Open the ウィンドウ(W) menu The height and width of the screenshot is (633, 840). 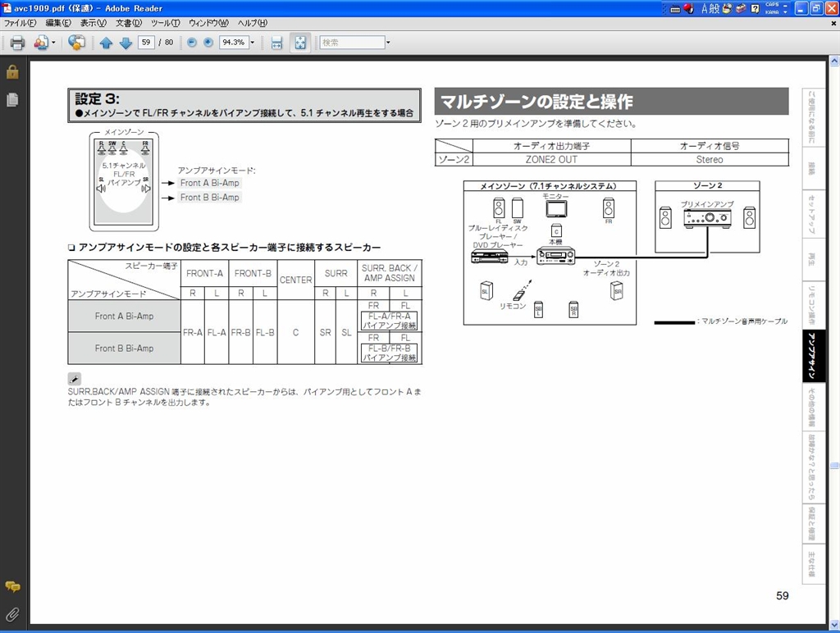208,23
